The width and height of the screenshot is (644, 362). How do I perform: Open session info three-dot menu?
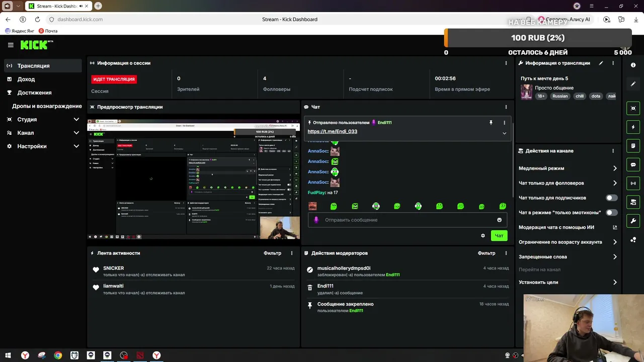point(506,63)
